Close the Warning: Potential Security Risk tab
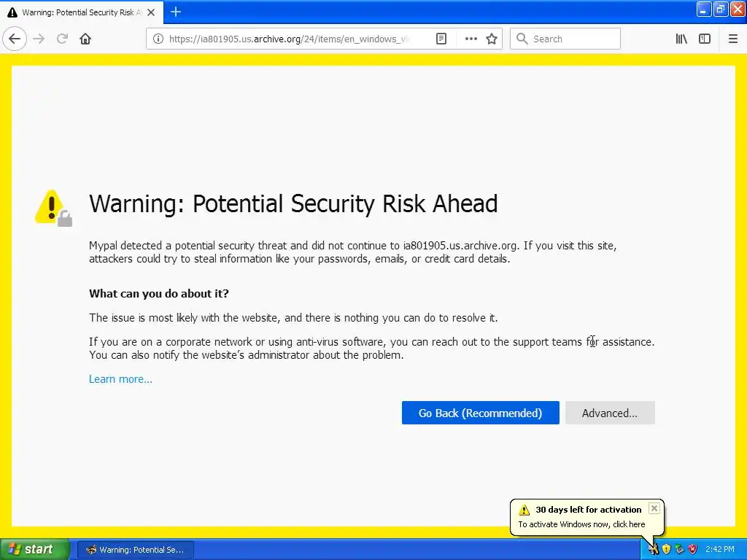Screen dimensions: 747x560 point(151,12)
